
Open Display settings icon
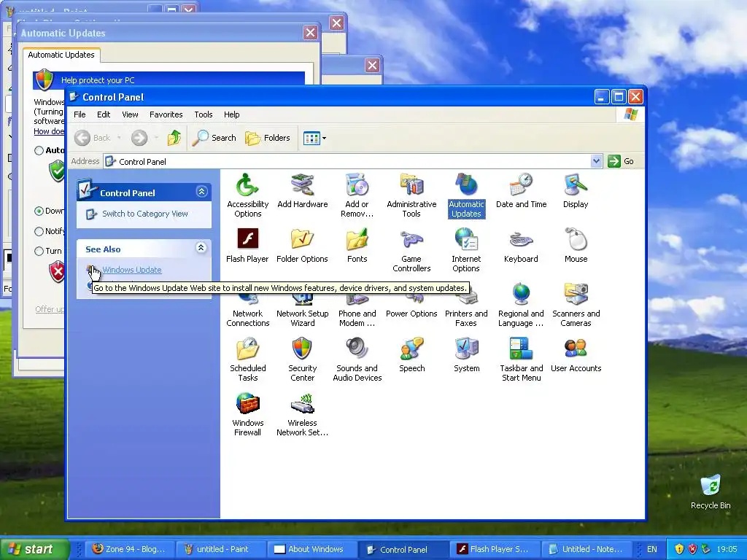[x=576, y=185]
